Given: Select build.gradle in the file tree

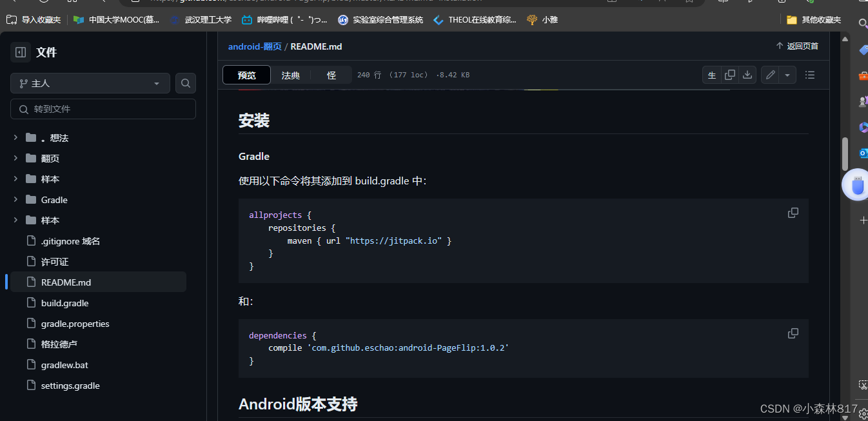Looking at the screenshot, I should click(64, 302).
